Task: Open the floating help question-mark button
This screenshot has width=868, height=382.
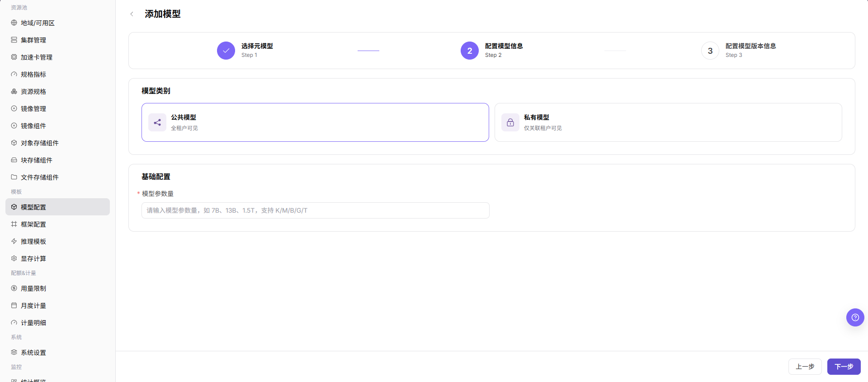Action: (x=855, y=317)
